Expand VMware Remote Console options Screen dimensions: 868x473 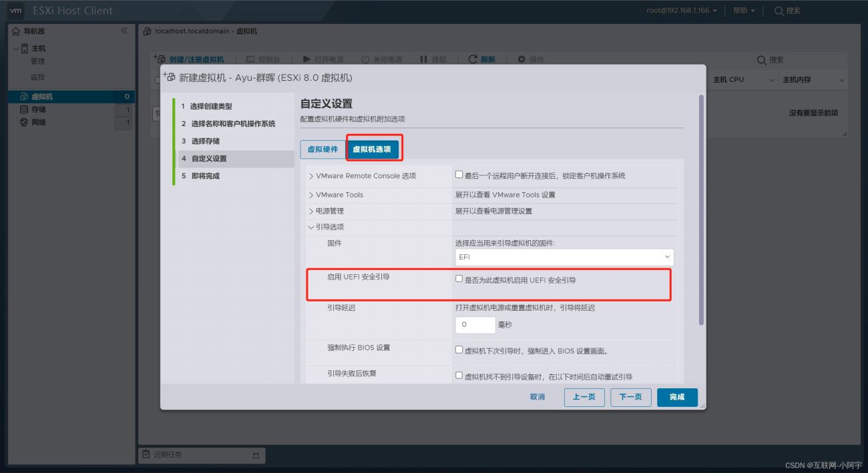[x=310, y=176]
